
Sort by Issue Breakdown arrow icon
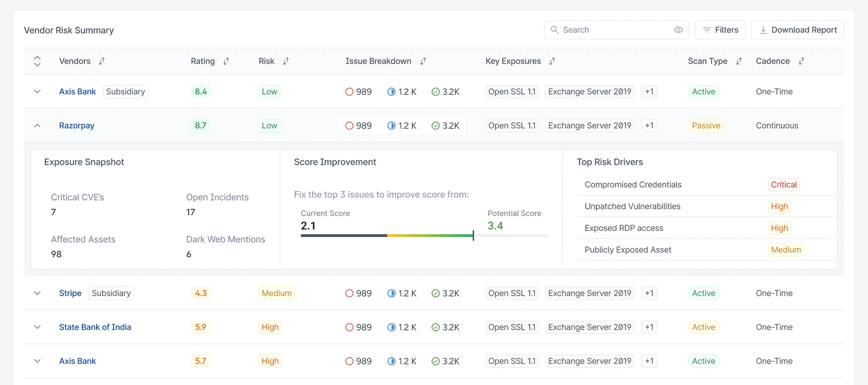pyautogui.click(x=423, y=61)
